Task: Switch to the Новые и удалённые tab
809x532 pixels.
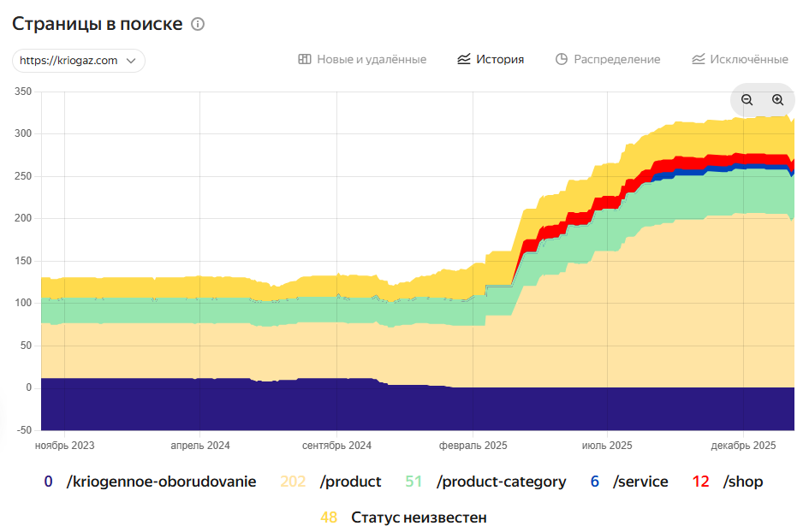Action: click(371, 59)
